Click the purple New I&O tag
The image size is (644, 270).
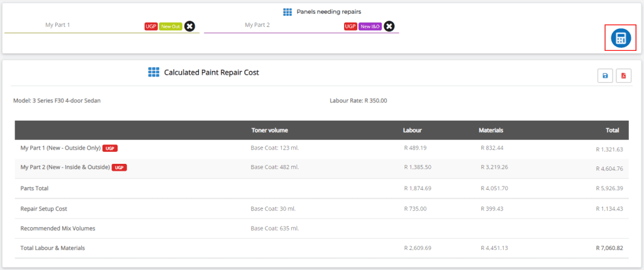(x=370, y=26)
